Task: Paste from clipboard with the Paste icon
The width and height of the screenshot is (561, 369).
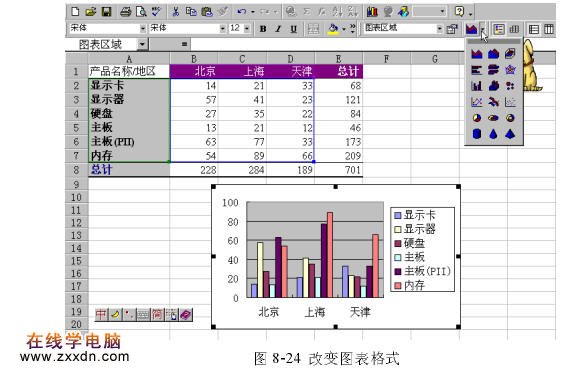Action: (207, 12)
